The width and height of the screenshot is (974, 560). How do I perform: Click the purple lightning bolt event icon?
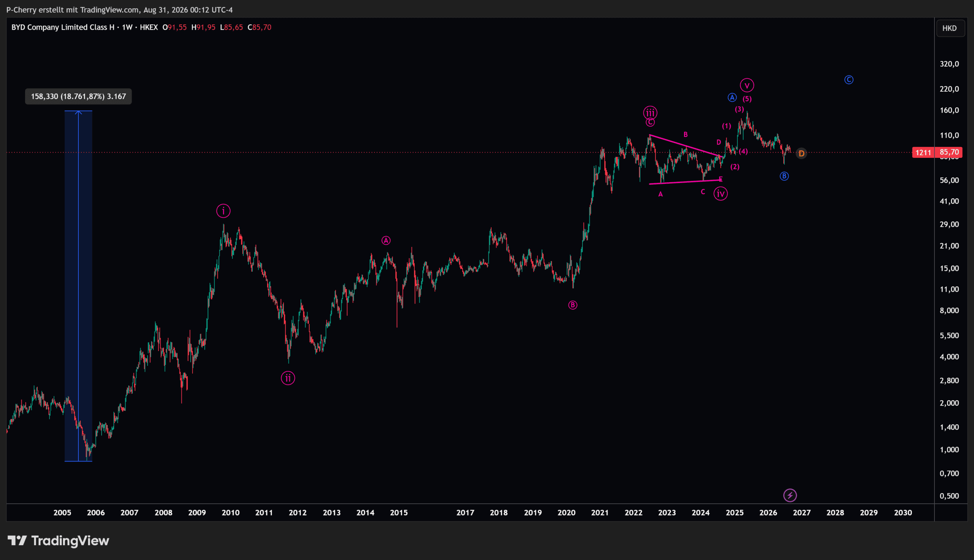790,495
